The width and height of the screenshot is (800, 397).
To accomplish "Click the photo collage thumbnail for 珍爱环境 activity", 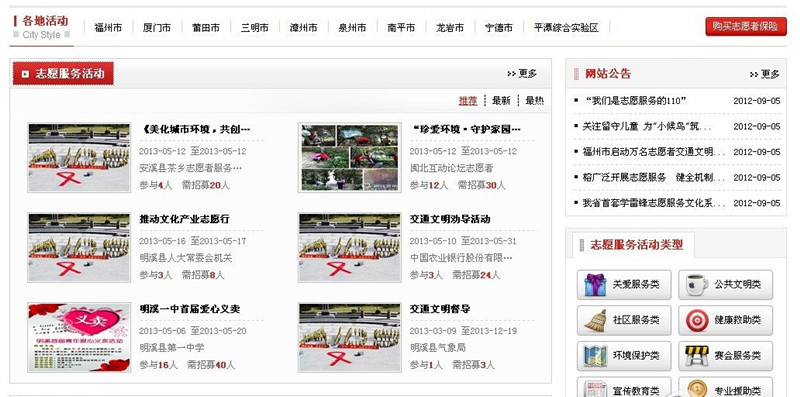I will (x=349, y=158).
